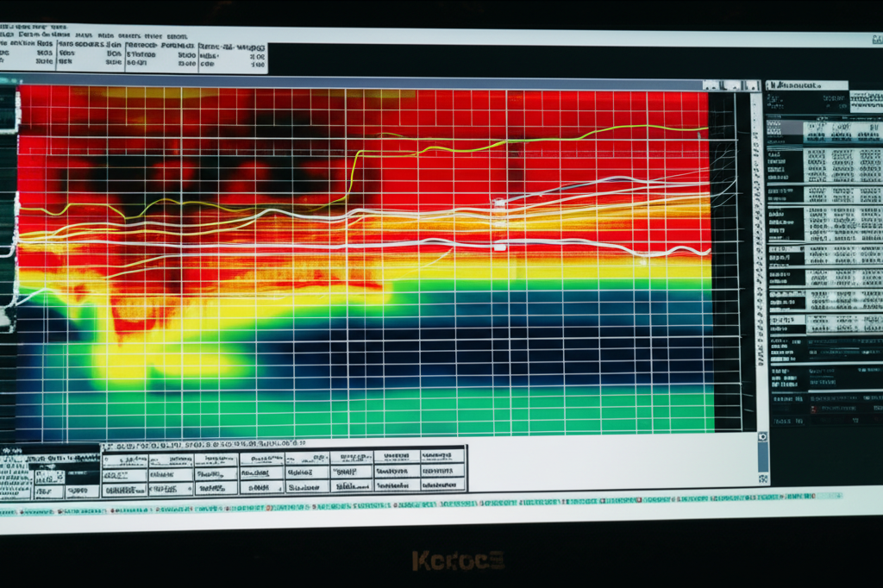Click the small icon below the vertical scrollbar
Screen dimensions: 883x588
point(762,476)
